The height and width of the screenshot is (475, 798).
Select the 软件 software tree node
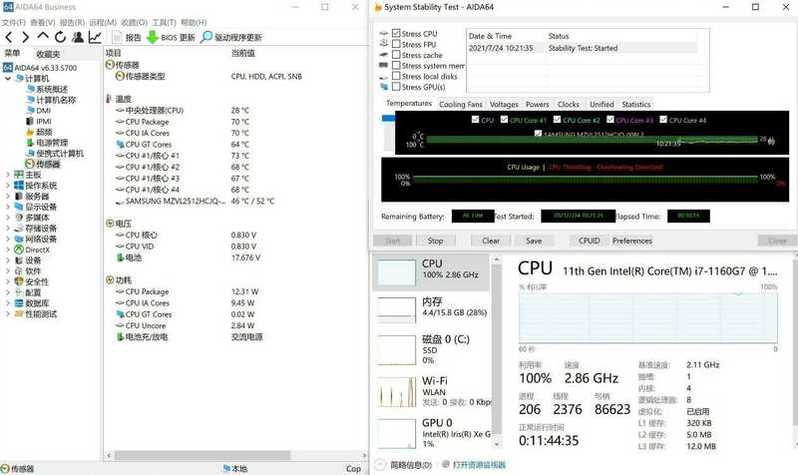28,271
